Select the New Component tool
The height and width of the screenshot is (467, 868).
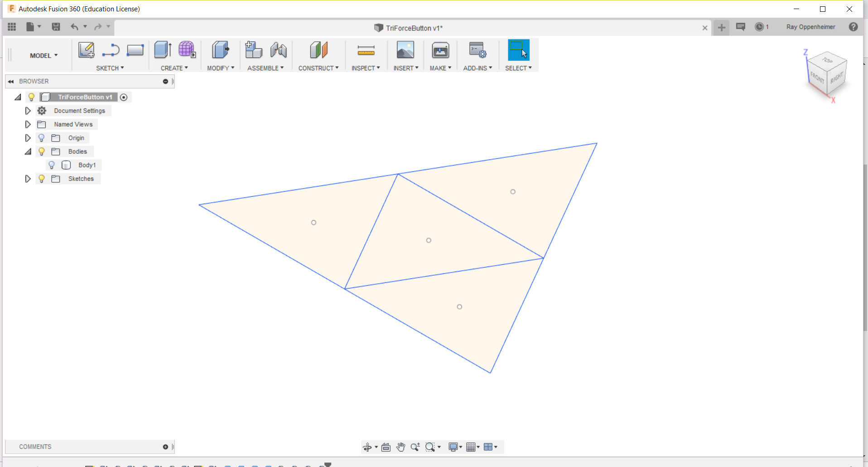click(x=254, y=50)
